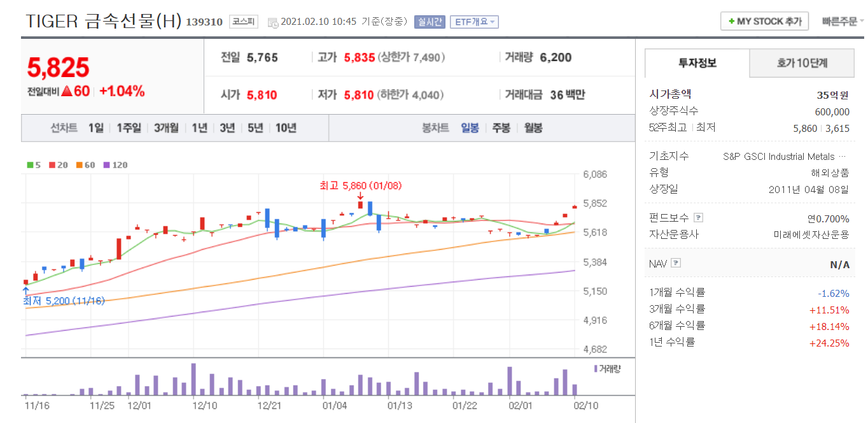Screen dimensions: 868x423
Task: Click the 연0.700% fund fee value
Action: [x=829, y=219]
